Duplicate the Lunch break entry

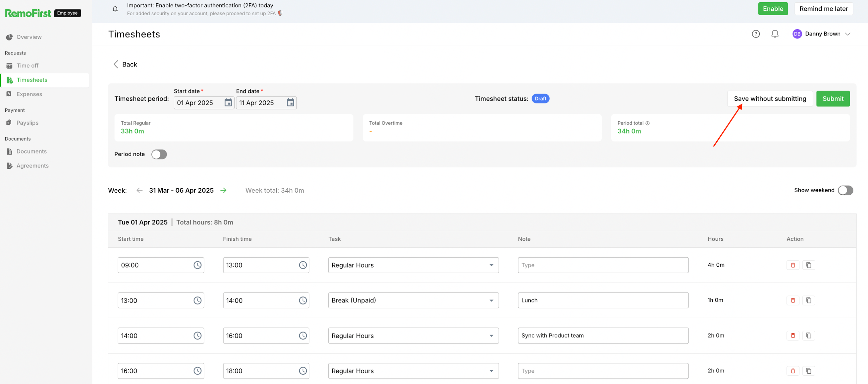pos(808,300)
